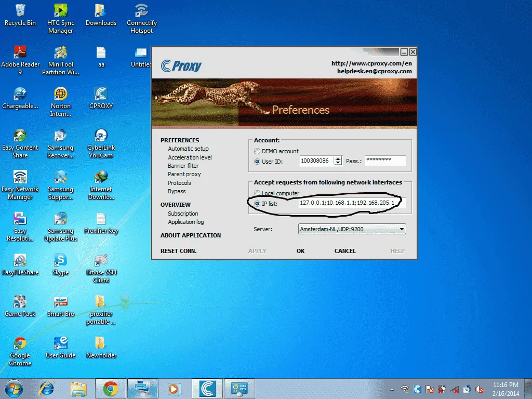Open Samsung Recovery shortcut
The height and width of the screenshot is (399, 532).
point(60,143)
